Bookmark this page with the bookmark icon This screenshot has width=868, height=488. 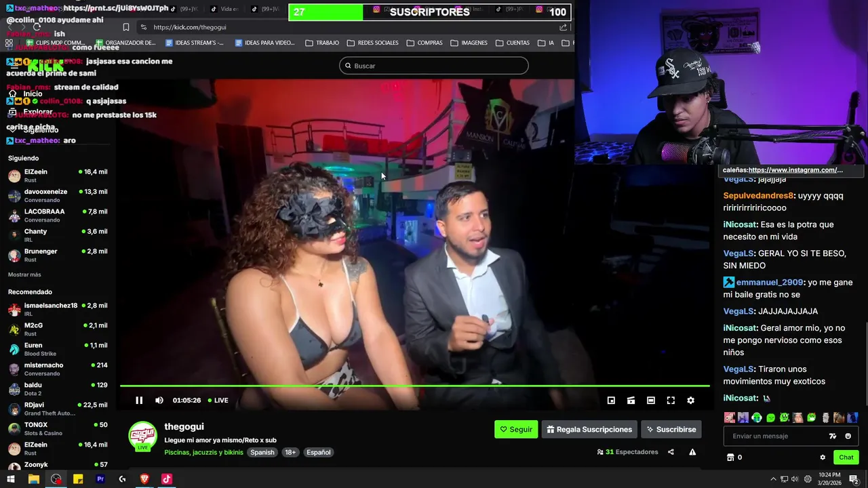[126, 27]
